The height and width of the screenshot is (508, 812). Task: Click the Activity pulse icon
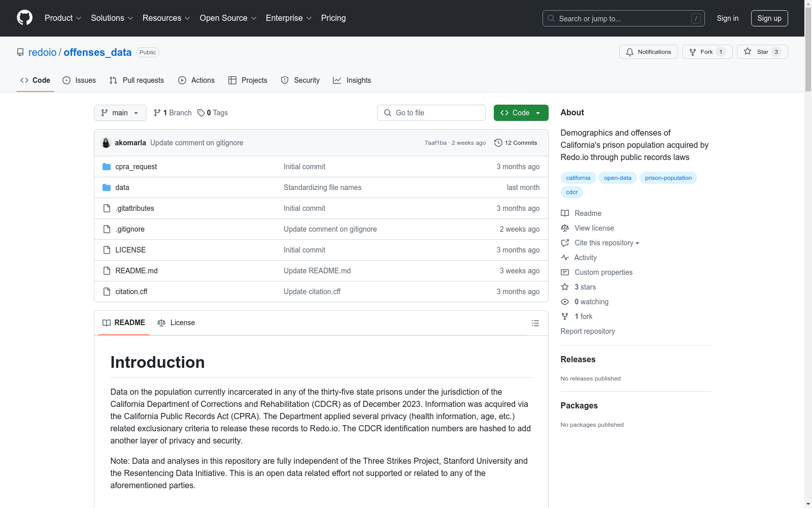[x=565, y=258]
